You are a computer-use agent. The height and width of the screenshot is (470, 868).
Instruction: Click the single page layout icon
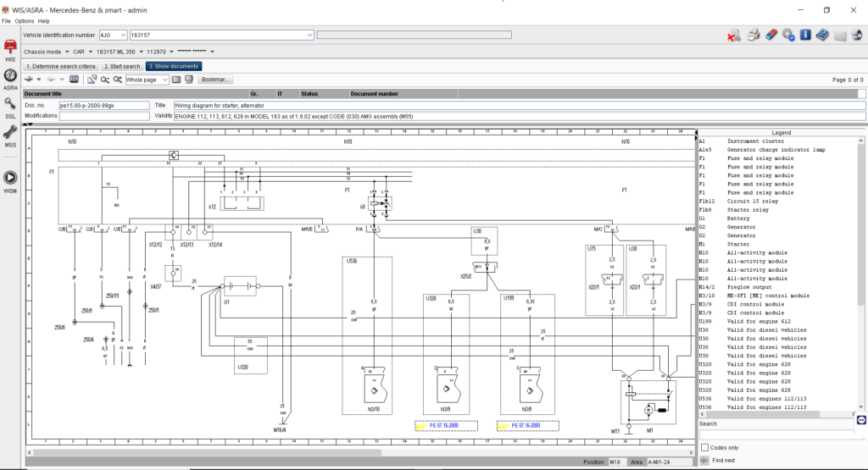(176, 80)
